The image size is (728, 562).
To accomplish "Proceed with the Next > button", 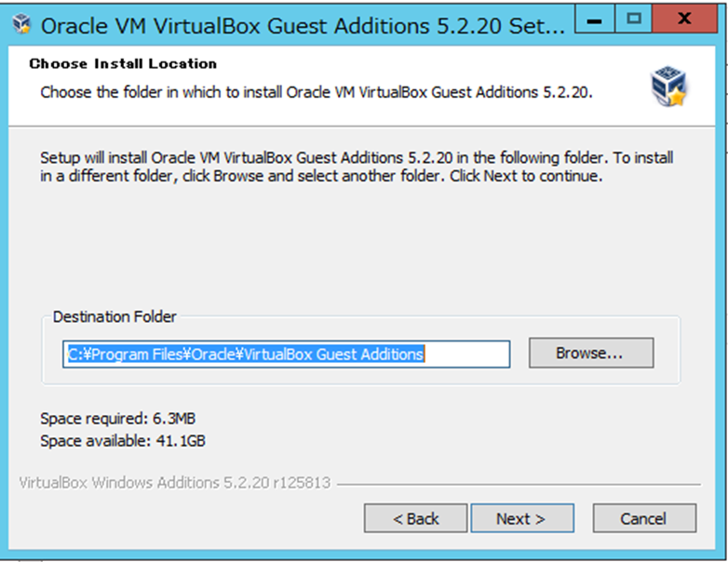I will (x=521, y=518).
